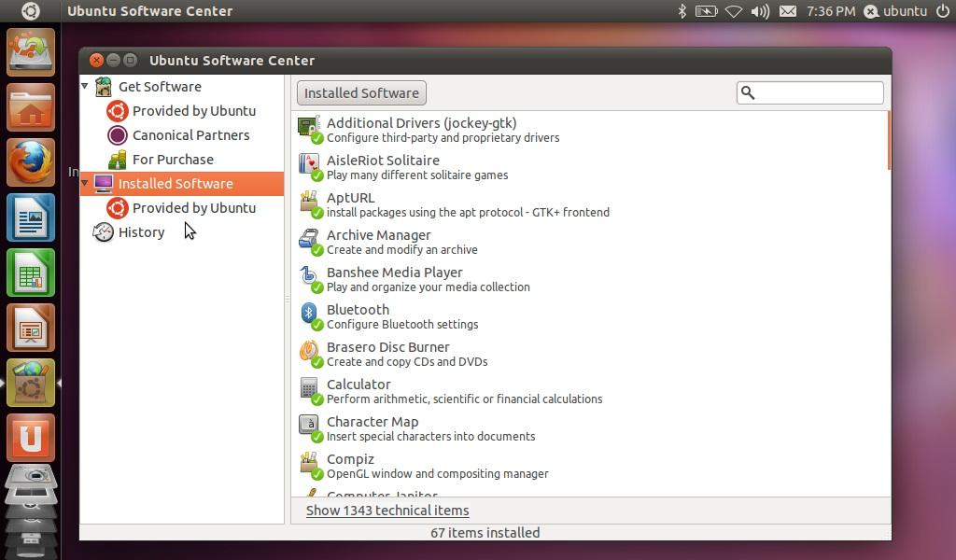The height and width of the screenshot is (560, 956).
Task: Select the AptURL title text
Action: click(x=351, y=198)
